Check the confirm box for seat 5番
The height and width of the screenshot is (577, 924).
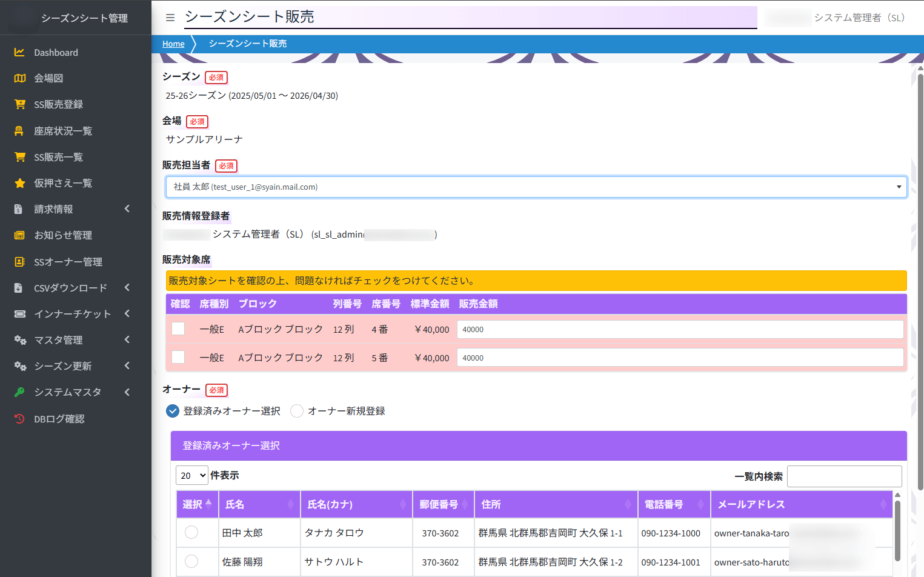(178, 357)
